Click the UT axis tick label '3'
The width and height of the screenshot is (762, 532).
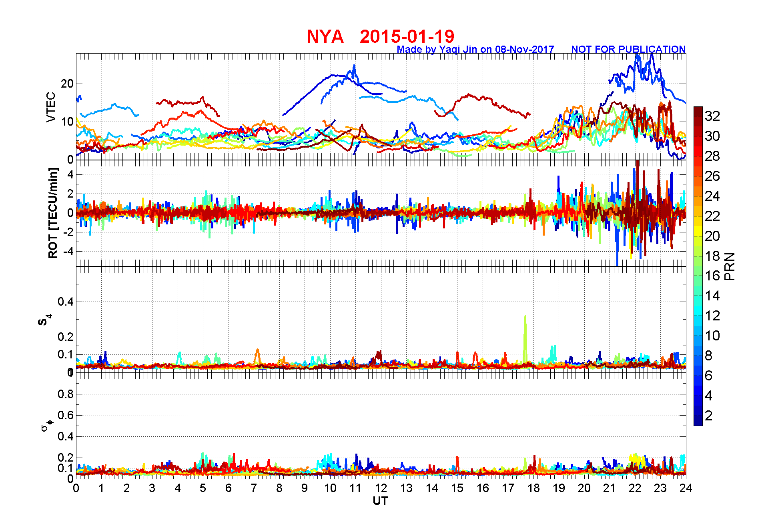tap(152, 488)
